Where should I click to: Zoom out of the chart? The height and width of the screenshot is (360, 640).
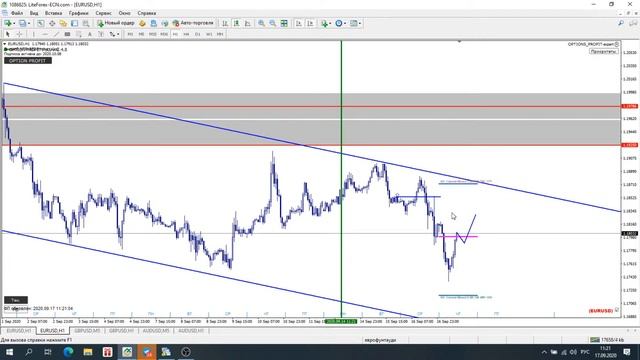click(273, 23)
